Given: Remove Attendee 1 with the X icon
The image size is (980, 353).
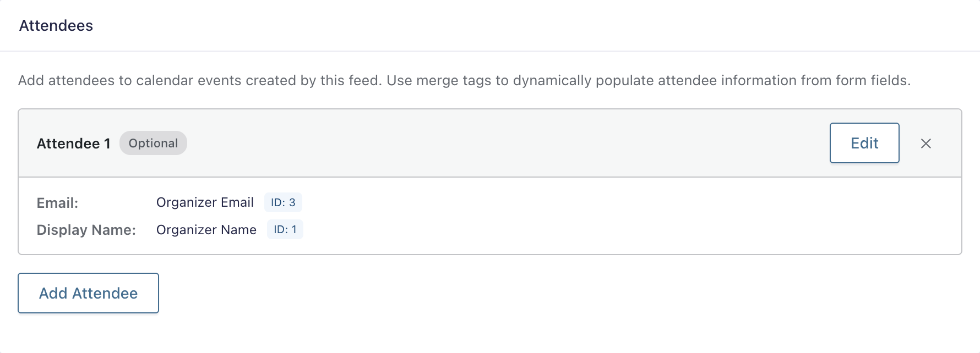Looking at the screenshot, I should point(926,144).
